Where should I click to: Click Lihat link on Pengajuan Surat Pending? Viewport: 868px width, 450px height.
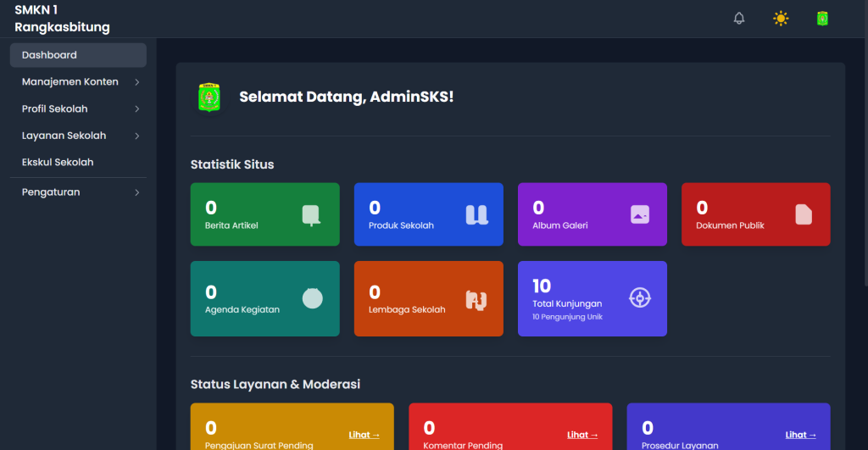pos(364,435)
